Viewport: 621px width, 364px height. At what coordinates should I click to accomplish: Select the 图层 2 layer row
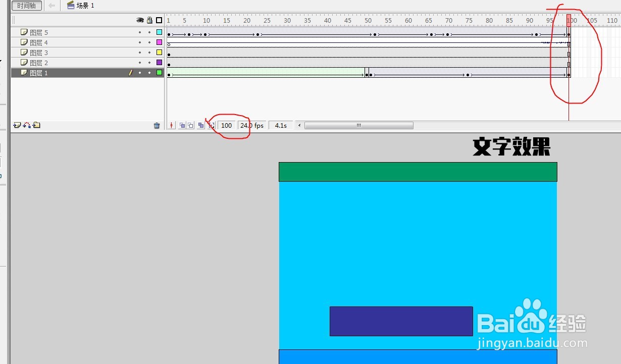click(88, 63)
